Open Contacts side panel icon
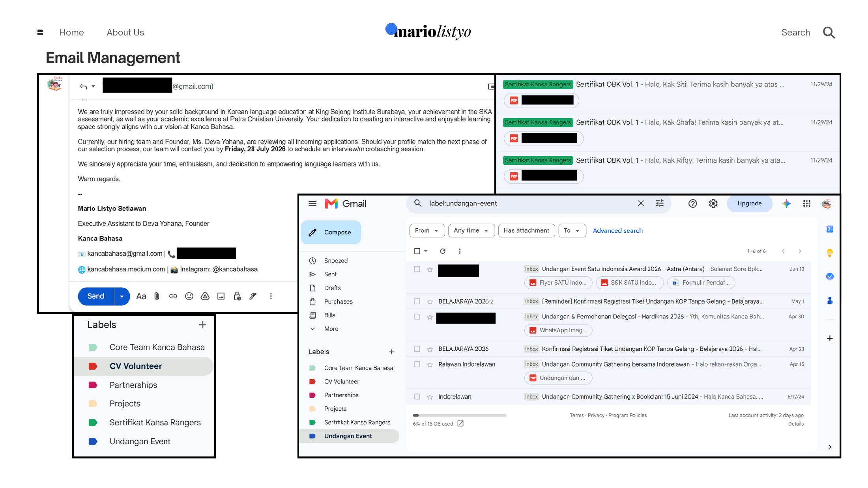Viewport: 868px width, 488px height. tap(830, 300)
